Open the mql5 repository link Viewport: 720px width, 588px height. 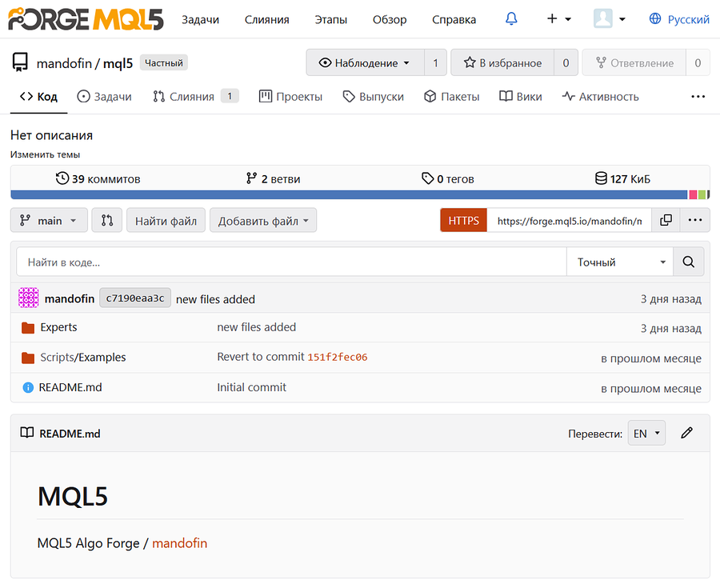(118, 63)
